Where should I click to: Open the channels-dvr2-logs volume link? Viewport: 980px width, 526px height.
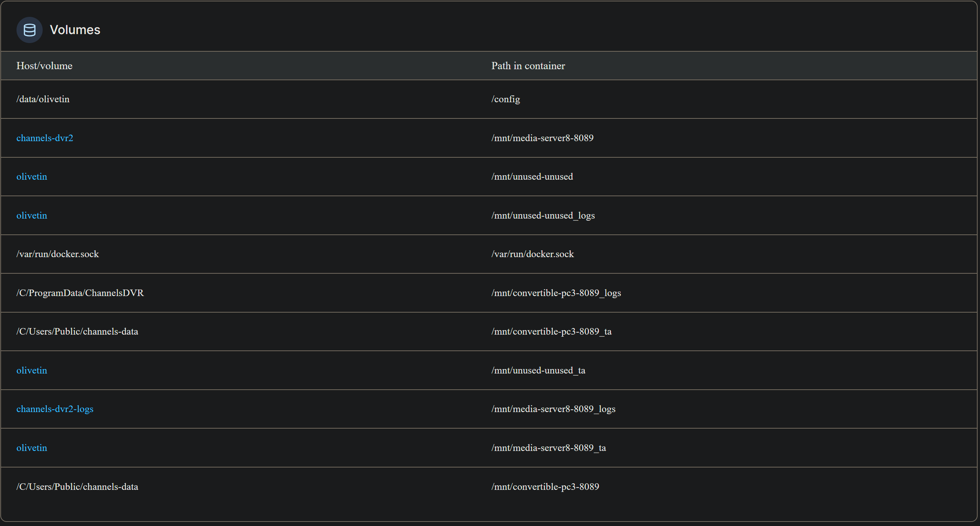coord(55,409)
